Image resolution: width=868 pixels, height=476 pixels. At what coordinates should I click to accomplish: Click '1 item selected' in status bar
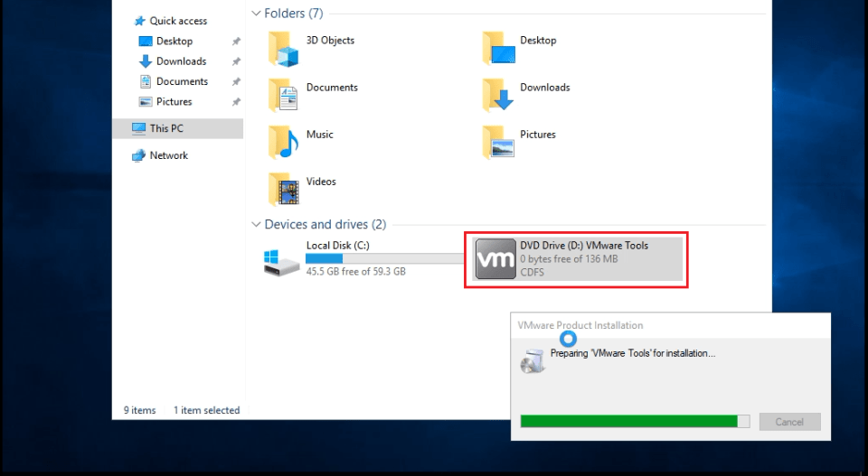point(206,410)
